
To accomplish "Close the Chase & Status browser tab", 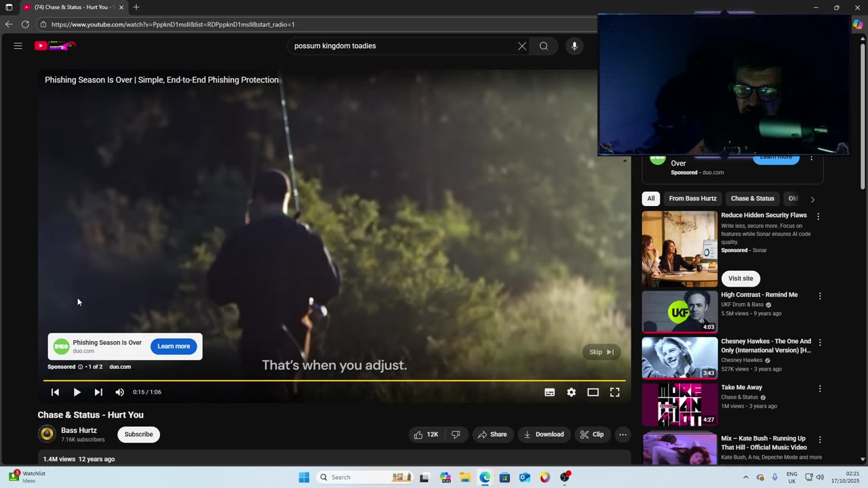I will [x=121, y=7].
